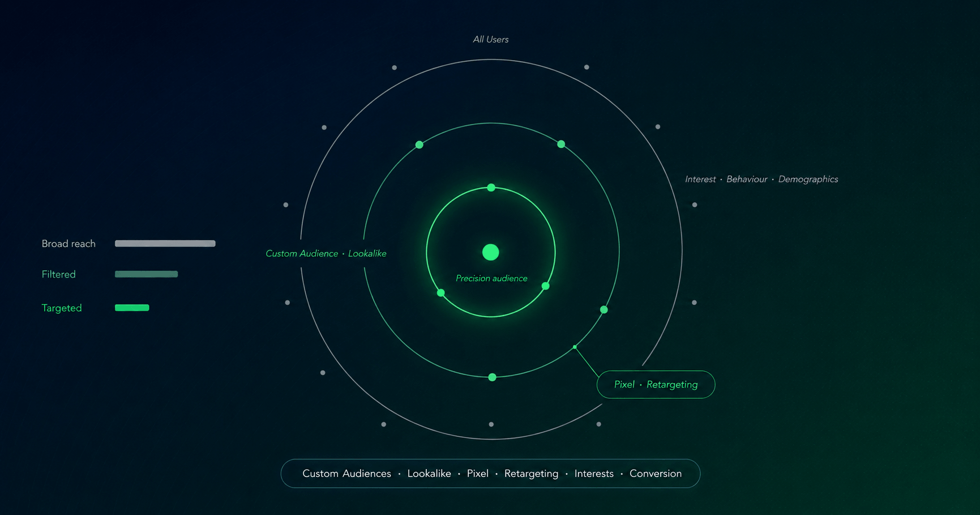Select the gray Broad reach bar
The width and height of the screenshot is (980, 515).
(165, 244)
